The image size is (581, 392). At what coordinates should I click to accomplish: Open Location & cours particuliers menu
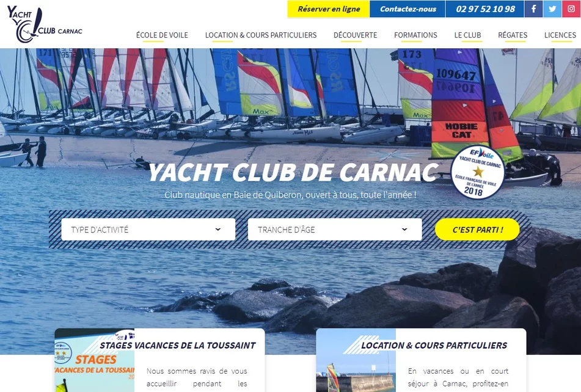pyautogui.click(x=261, y=35)
